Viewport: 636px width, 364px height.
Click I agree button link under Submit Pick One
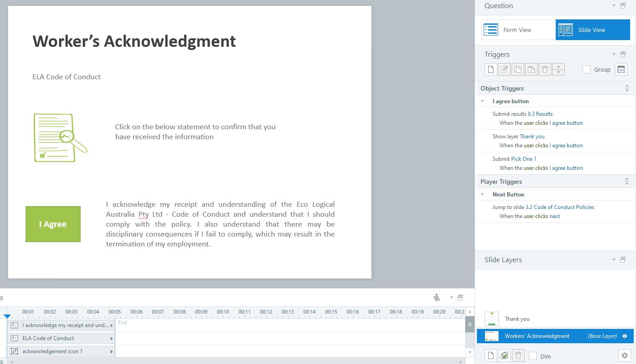[x=566, y=168]
